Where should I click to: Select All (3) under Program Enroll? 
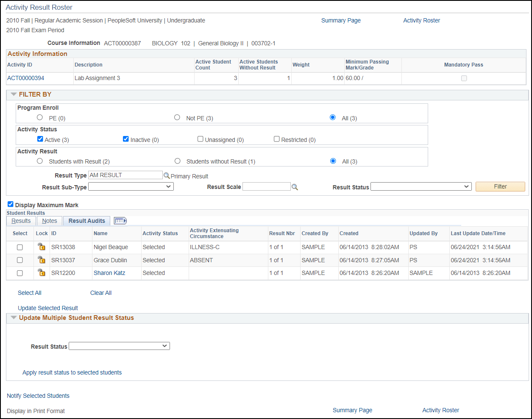(x=333, y=117)
